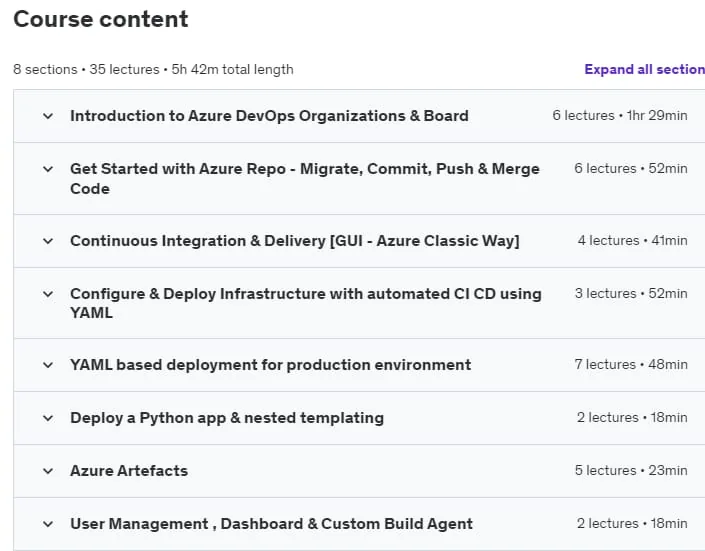Click the 5 lectures • 23min label
This screenshot has width=705, height=551.
point(631,470)
